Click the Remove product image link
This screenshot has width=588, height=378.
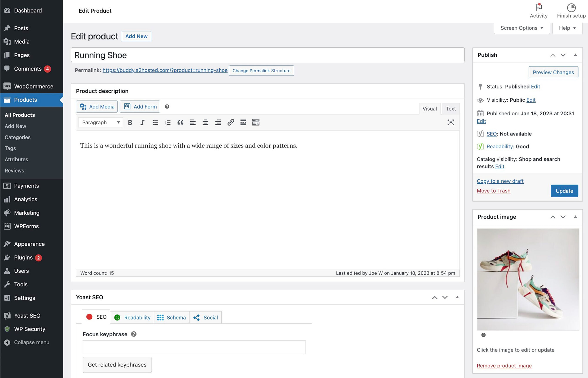[504, 365]
